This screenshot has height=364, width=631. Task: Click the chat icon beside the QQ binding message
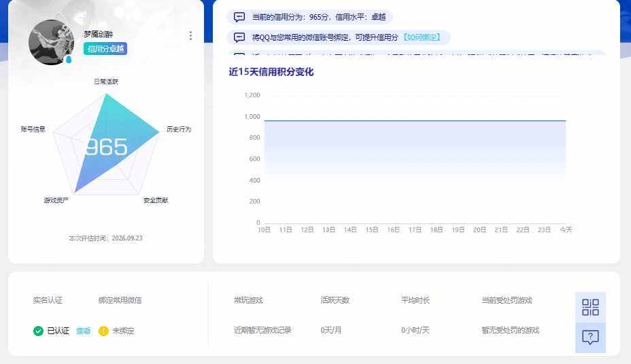239,37
